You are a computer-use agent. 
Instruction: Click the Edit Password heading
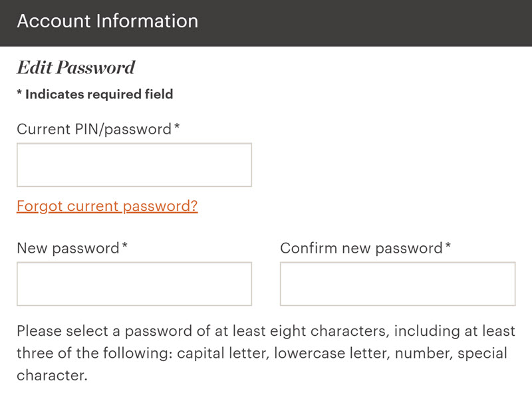click(76, 67)
